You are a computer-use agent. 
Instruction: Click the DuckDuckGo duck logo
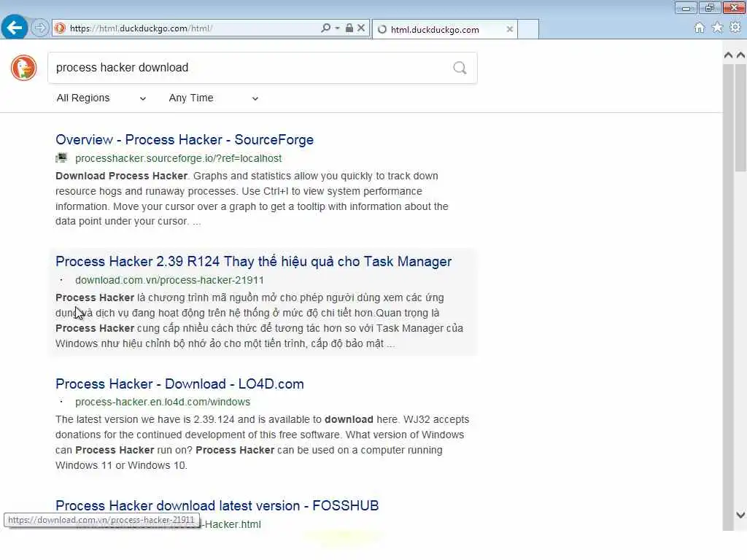(x=24, y=68)
